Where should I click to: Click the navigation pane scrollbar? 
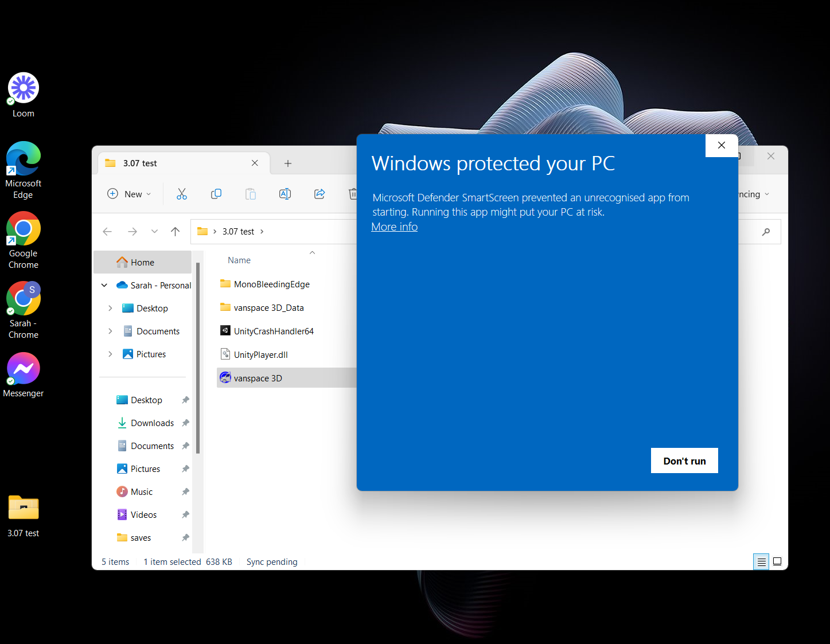[x=198, y=358]
